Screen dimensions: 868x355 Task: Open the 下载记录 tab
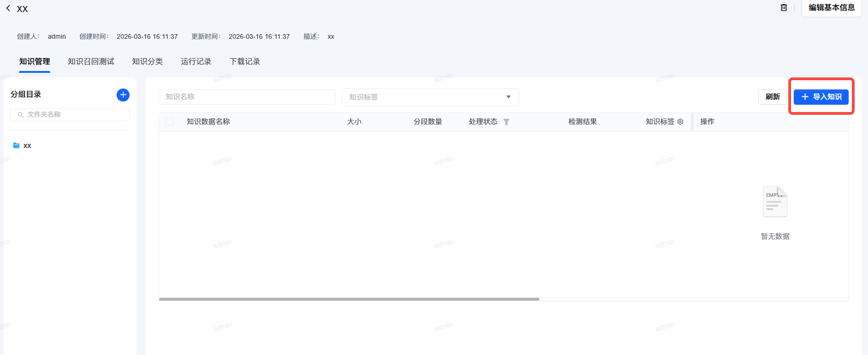pos(245,61)
